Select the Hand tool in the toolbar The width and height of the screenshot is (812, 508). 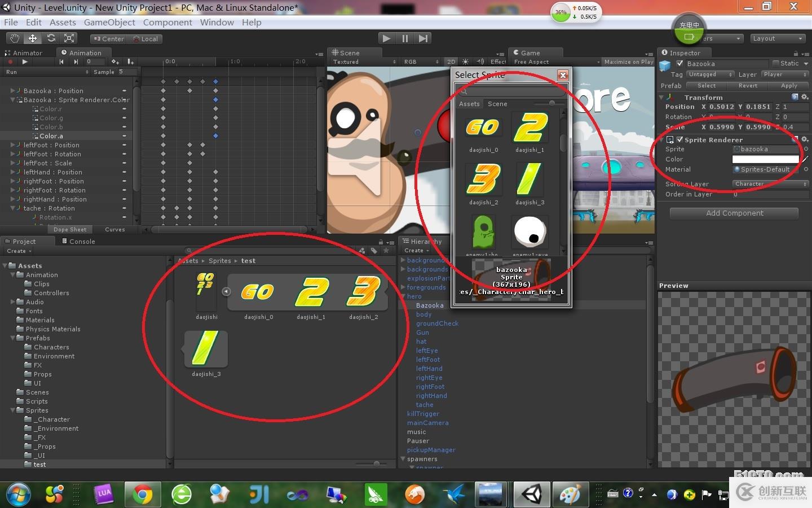[x=15, y=38]
